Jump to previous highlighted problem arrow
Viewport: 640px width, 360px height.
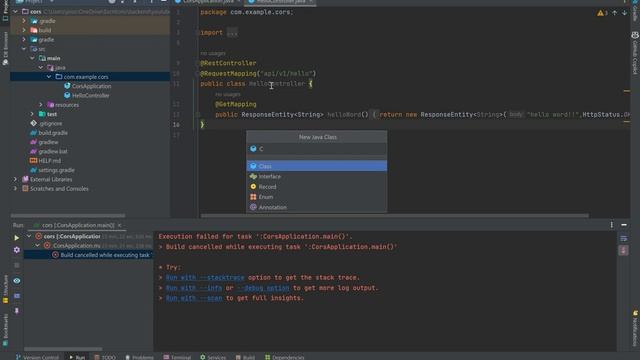pyautogui.click(x=615, y=13)
